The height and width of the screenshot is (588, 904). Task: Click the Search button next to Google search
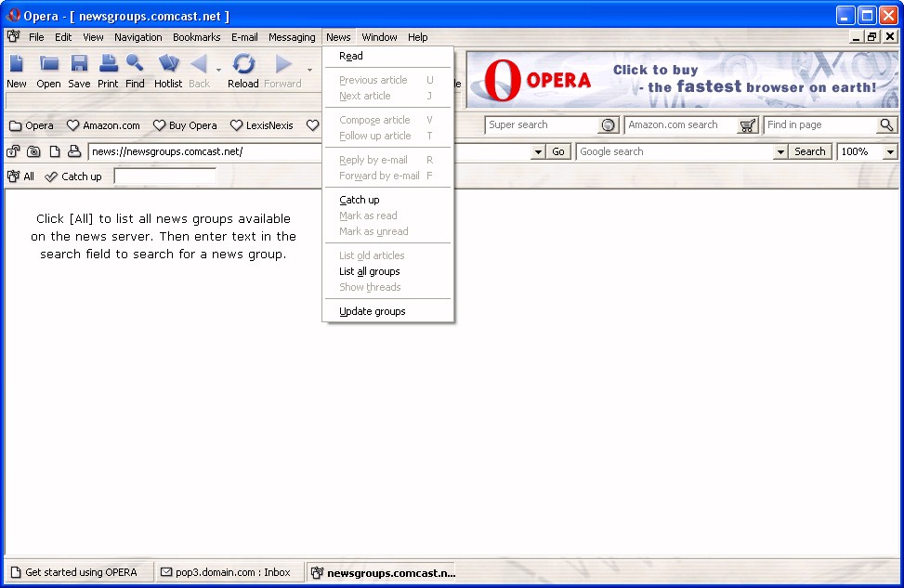(810, 151)
